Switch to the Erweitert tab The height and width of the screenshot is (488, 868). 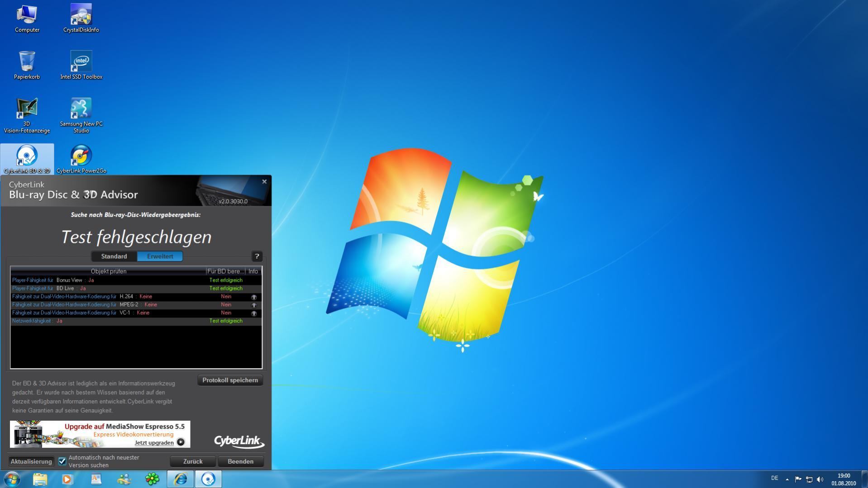pyautogui.click(x=160, y=256)
